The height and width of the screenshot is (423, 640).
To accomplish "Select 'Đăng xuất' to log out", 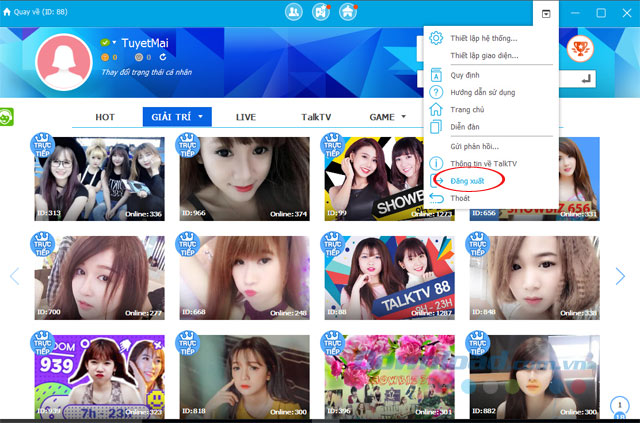I will pos(467,181).
